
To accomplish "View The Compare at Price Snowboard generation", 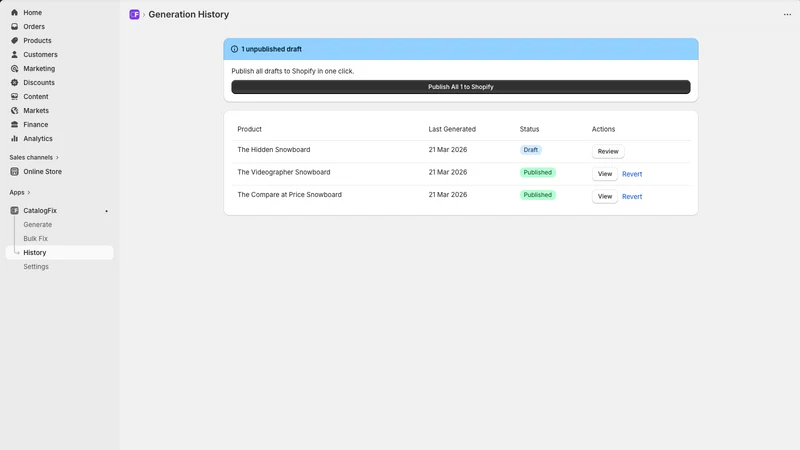I will click(605, 196).
